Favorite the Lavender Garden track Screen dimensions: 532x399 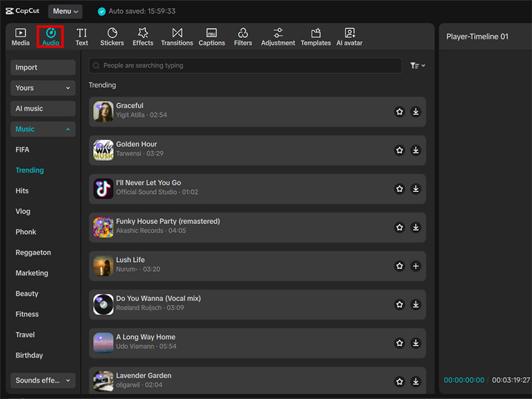pyautogui.click(x=400, y=382)
